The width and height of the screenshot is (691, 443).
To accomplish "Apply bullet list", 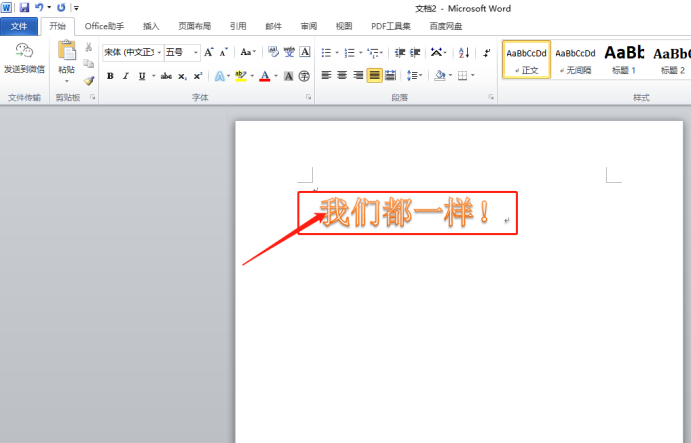I will point(326,53).
